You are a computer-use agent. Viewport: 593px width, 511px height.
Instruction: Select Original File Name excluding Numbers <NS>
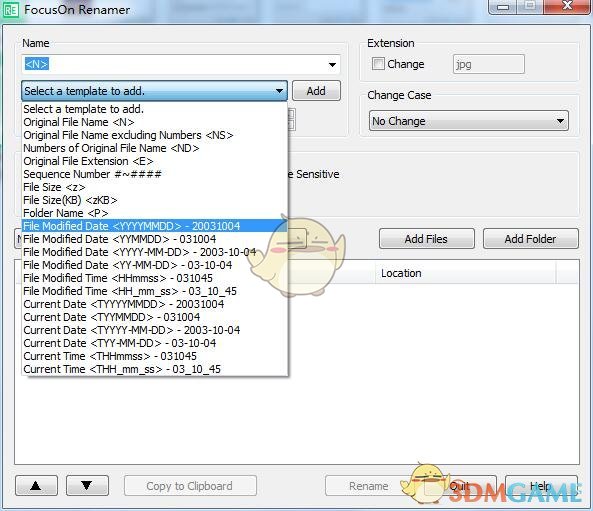coord(154,135)
